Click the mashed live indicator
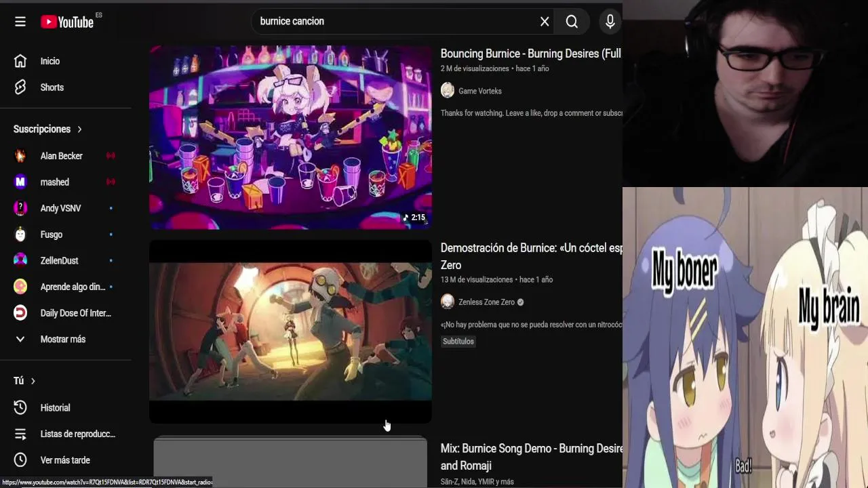The image size is (868, 488). point(111,182)
